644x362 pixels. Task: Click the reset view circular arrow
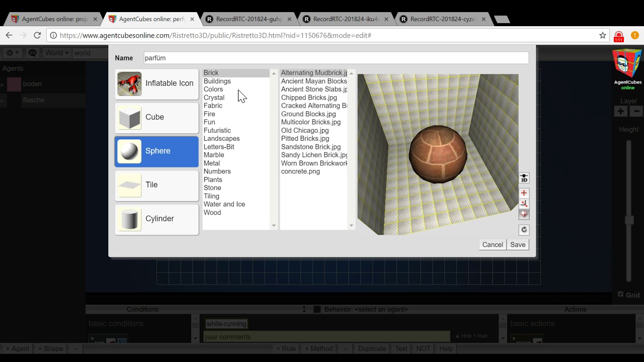tap(524, 230)
